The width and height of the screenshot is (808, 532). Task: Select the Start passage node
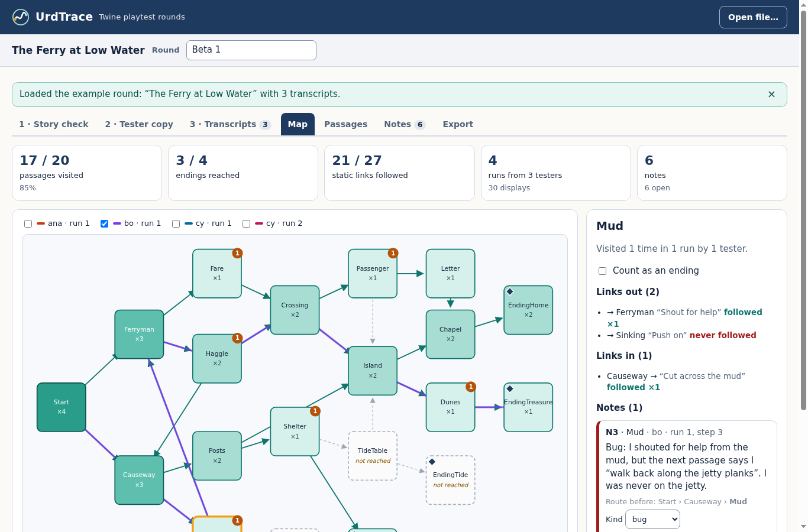click(62, 407)
